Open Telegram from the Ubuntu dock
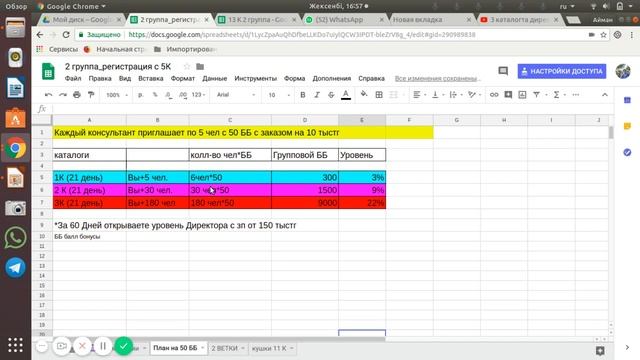640x360 pixels. [16, 268]
